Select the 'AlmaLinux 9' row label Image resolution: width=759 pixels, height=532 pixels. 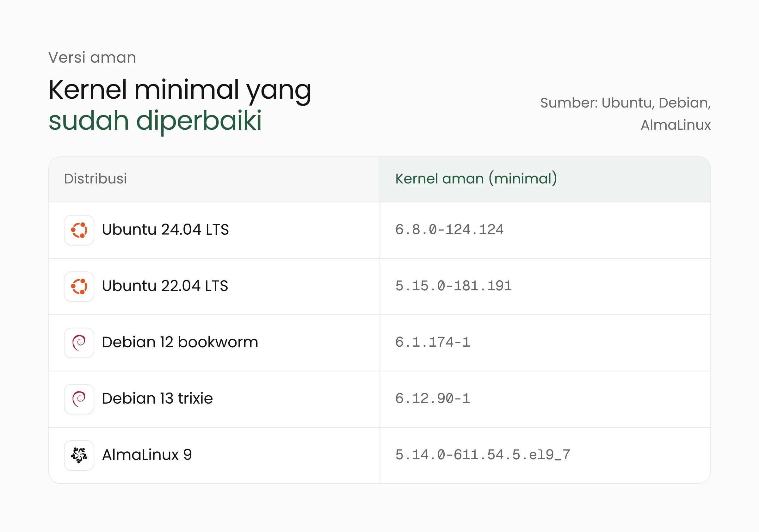click(x=147, y=455)
